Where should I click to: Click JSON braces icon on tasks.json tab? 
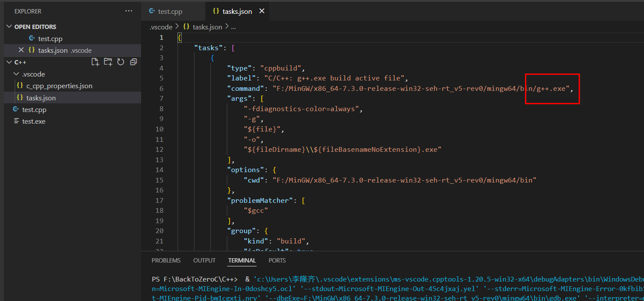click(216, 11)
